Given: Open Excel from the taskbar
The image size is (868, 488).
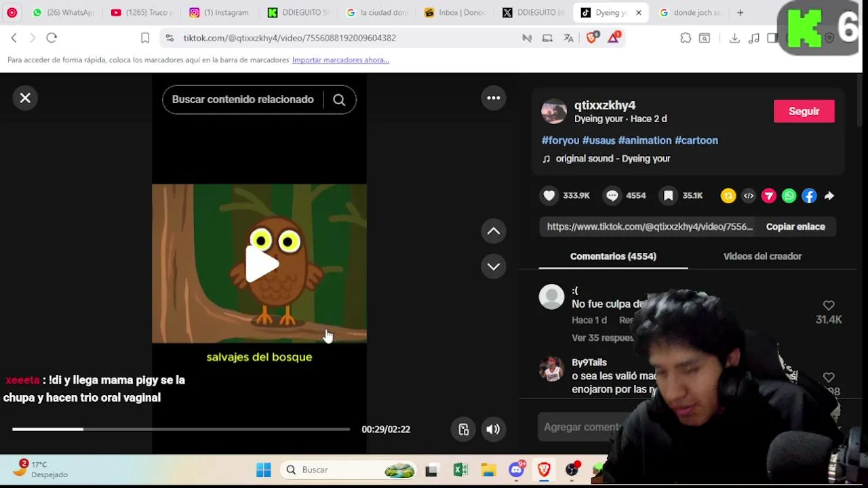Looking at the screenshot, I should [460, 470].
